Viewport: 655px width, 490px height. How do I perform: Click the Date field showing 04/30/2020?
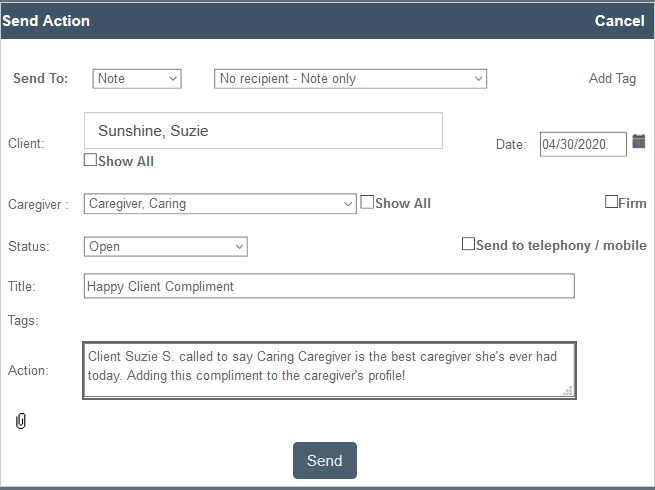pos(583,144)
